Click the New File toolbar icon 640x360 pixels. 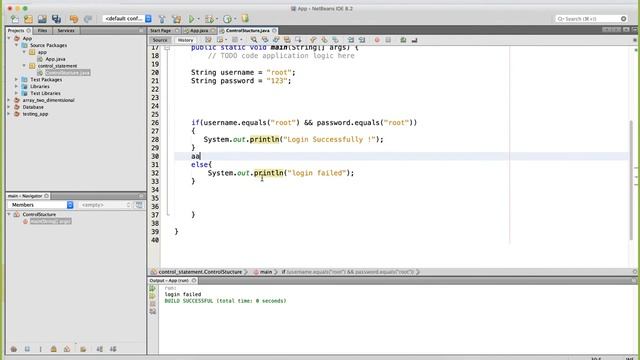coord(14,19)
